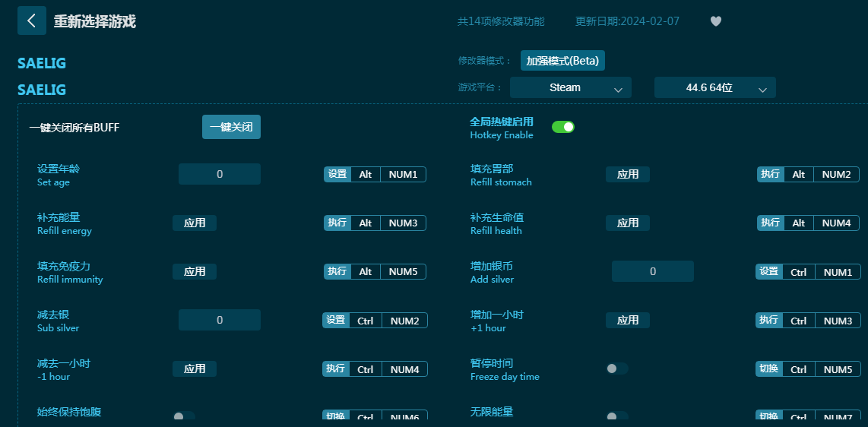
Task: Apply the Refill energy cheat
Action: click(x=195, y=223)
